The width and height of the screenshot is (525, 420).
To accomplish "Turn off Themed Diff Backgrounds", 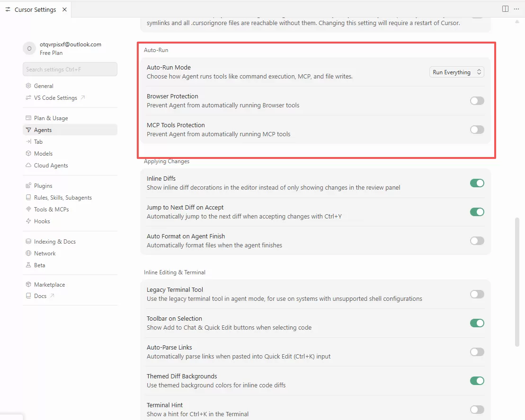I will pyautogui.click(x=477, y=381).
